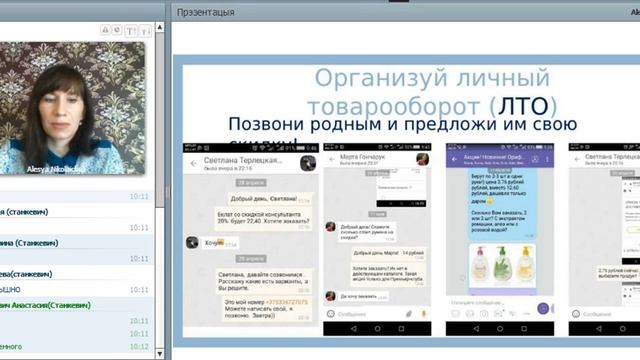The height and width of the screenshot is (360, 640).
Task: Click slide heading "Организуй личный товарооборот (ЛТО)"
Action: coord(432,92)
